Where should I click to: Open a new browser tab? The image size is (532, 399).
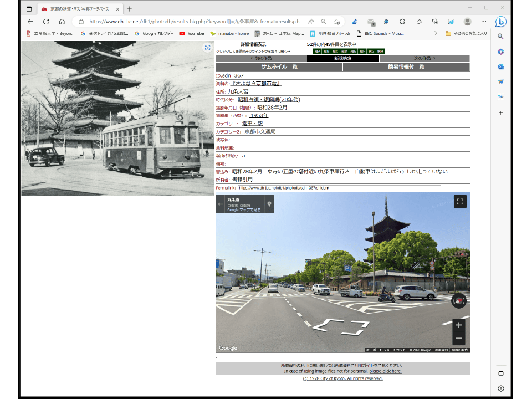(x=129, y=9)
